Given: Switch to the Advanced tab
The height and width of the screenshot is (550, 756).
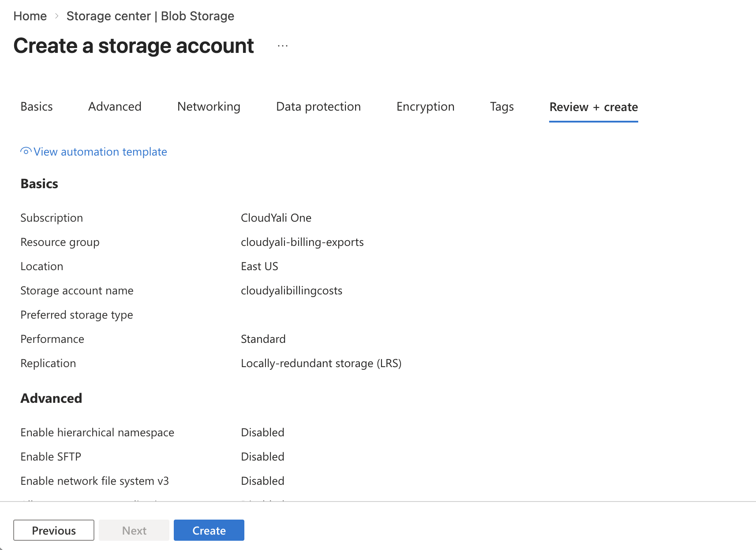Looking at the screenshot, I should coord(114,106).
